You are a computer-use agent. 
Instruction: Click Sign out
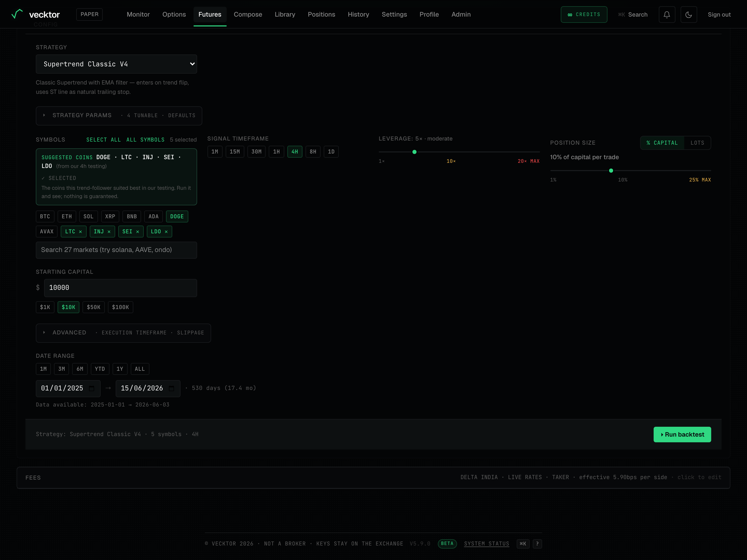(719, 15)
